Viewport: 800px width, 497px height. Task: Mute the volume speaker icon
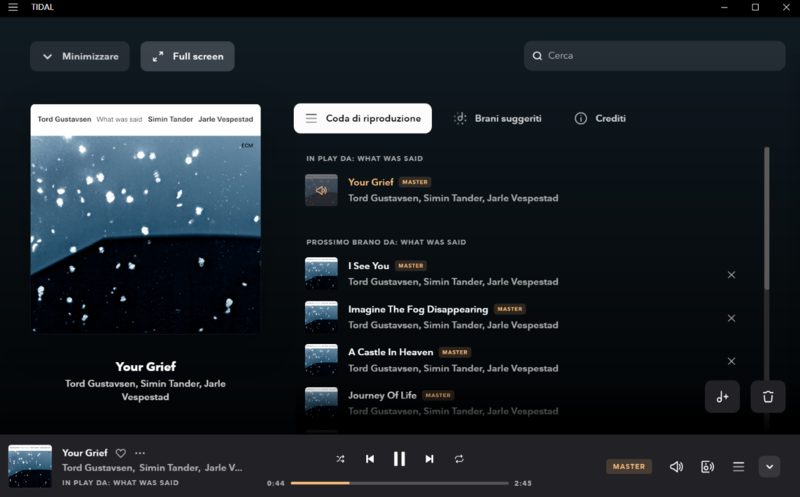(677, 466)
